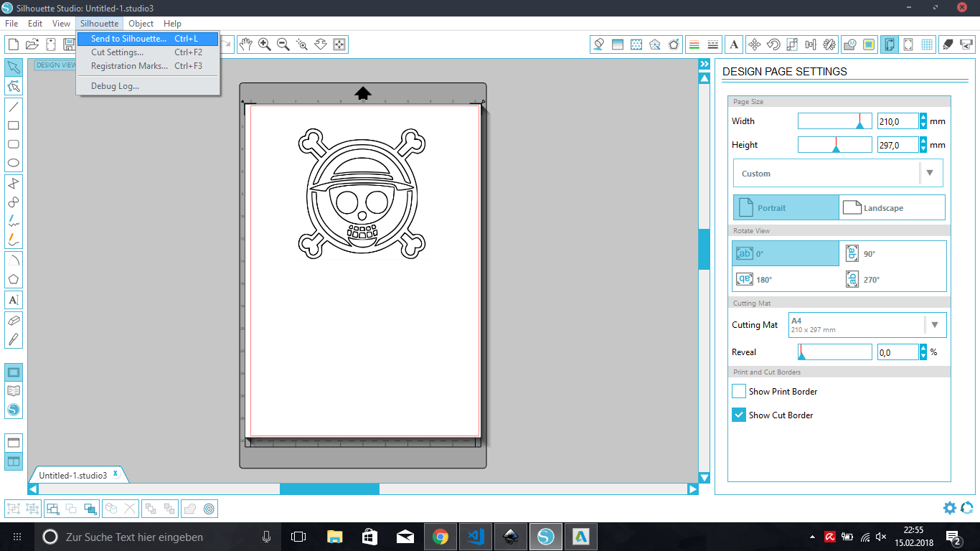
Task: Open the Line Color panel icon
Action: 694,44
